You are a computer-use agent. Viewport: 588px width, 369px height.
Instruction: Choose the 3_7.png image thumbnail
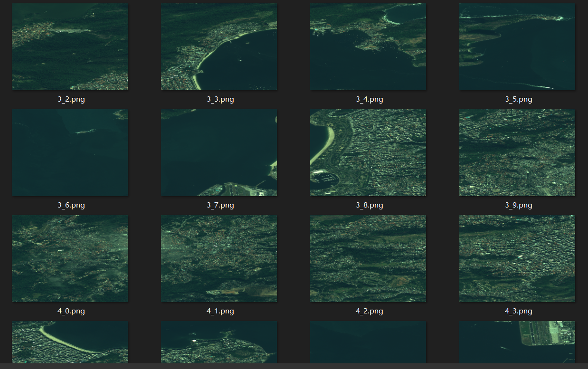point(219,152)
